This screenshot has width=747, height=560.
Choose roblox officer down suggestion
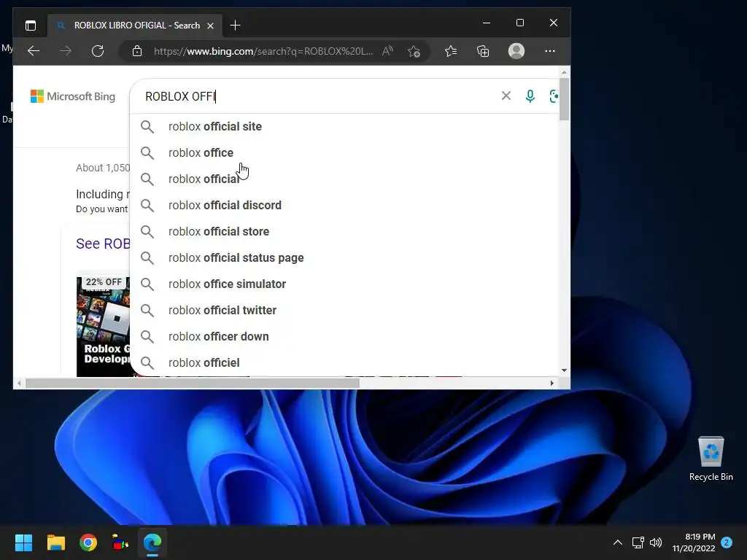click(344, 336)
